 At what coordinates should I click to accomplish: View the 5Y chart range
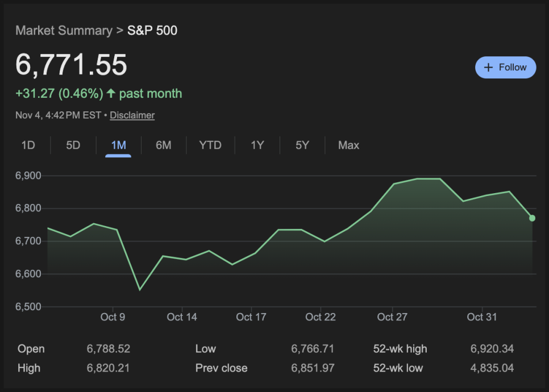302,145
